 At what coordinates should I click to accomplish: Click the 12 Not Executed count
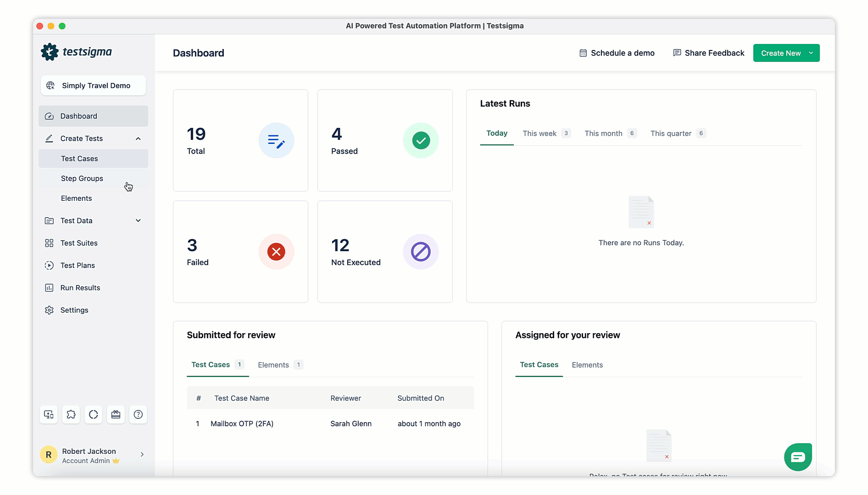[340, 246]
